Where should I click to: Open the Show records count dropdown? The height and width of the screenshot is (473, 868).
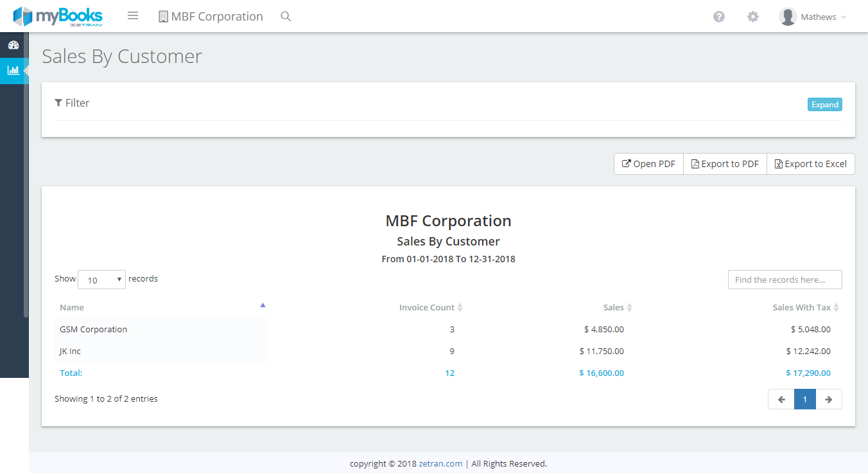point(101,280)
